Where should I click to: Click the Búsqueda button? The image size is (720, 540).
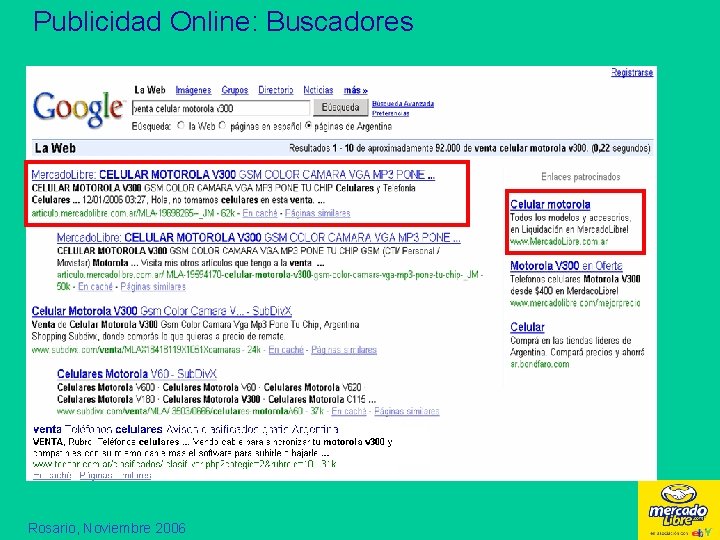pyautogui.click(x=341, y=108)
